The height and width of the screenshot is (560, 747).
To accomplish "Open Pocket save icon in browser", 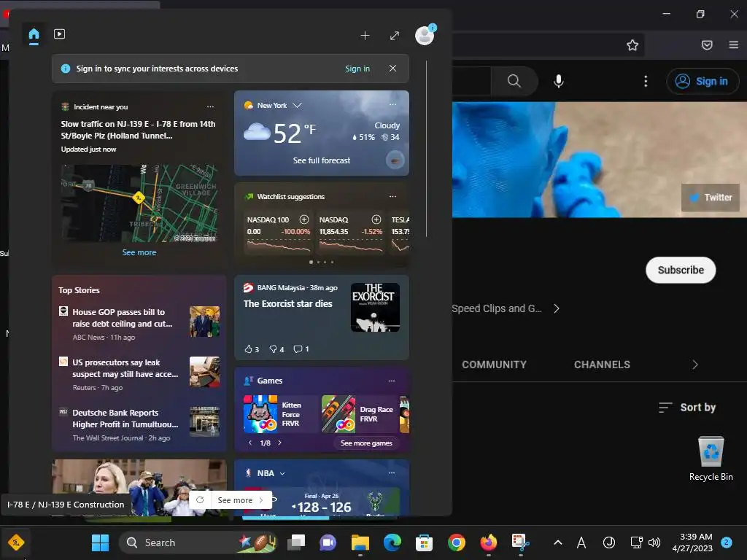I will [707, 45].
